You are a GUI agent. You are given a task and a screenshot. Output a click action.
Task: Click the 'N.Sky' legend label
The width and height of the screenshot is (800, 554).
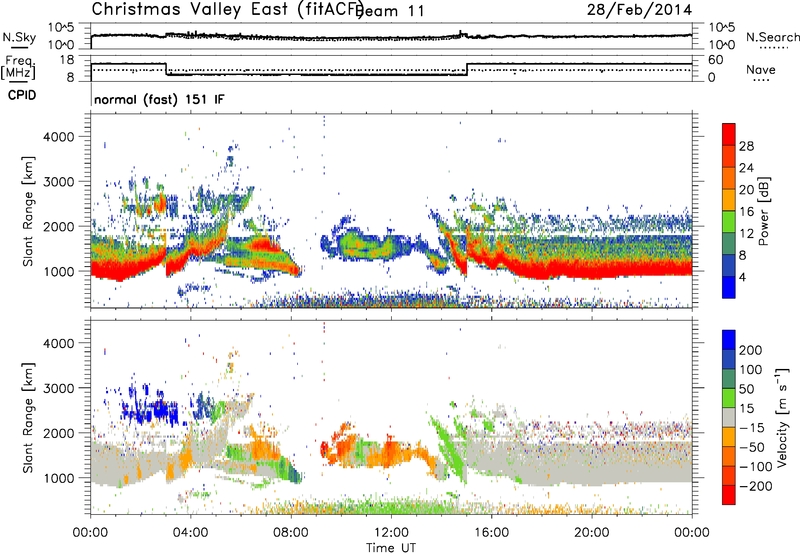(19, 37)
